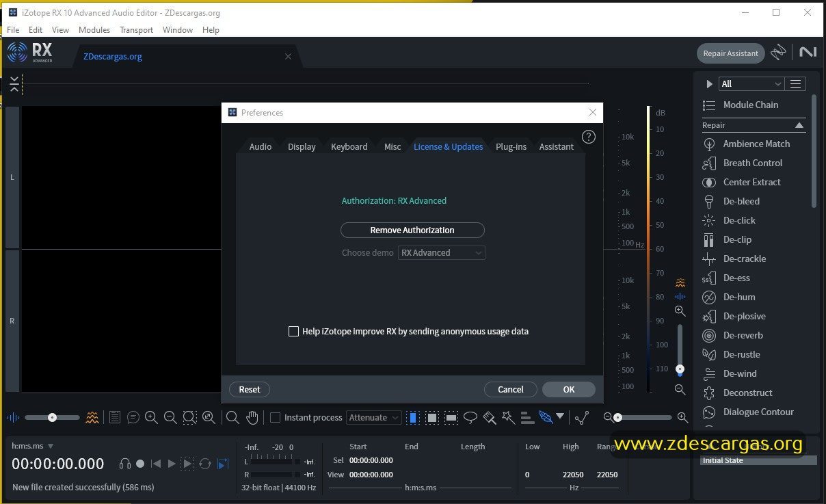Click Cancel in Preferences dialog
The image size is (826, 504).
(x=511, y=389)
